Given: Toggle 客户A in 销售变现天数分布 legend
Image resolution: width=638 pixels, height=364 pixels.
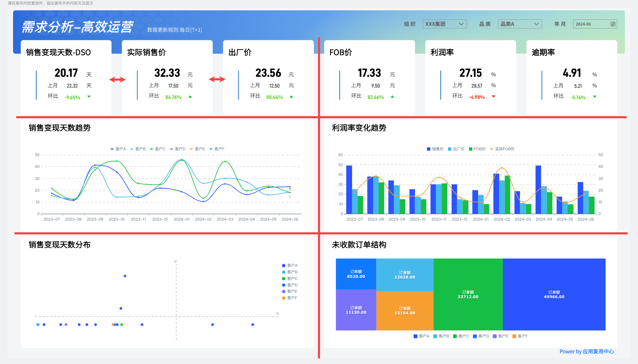Looking at the screenshot, I should click(x=290, y=265).
